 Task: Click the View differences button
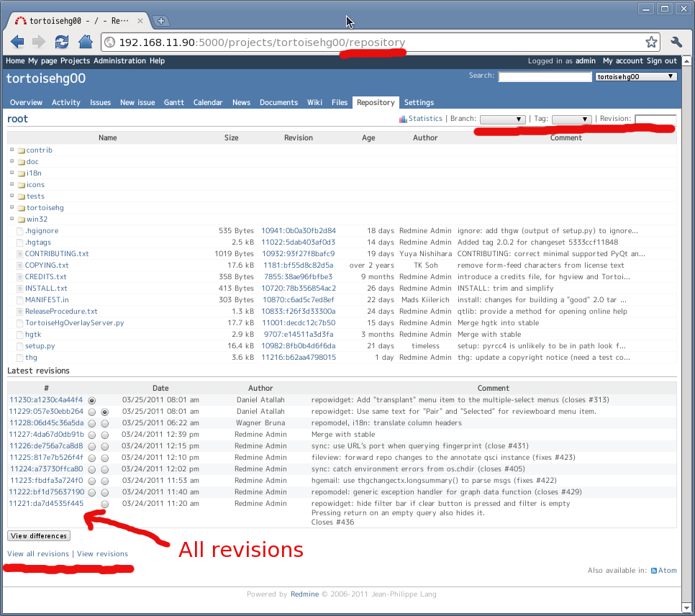click(39, 535)
